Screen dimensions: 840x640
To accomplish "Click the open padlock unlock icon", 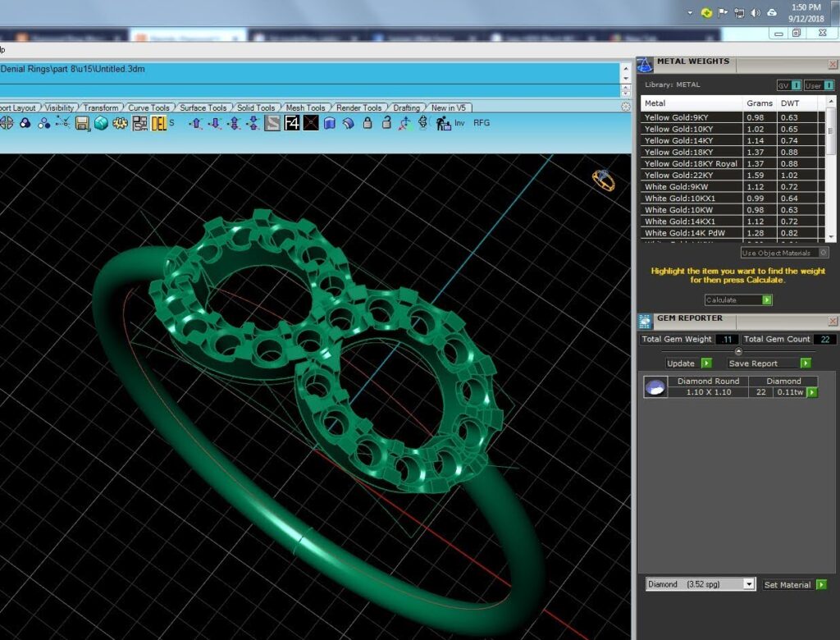I will point(386,123).
